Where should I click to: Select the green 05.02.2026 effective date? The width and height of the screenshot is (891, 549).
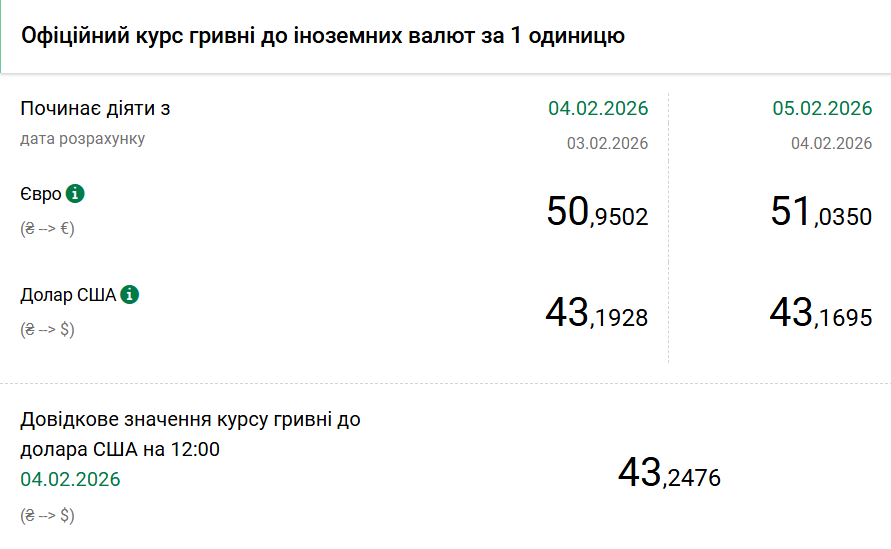822,108
